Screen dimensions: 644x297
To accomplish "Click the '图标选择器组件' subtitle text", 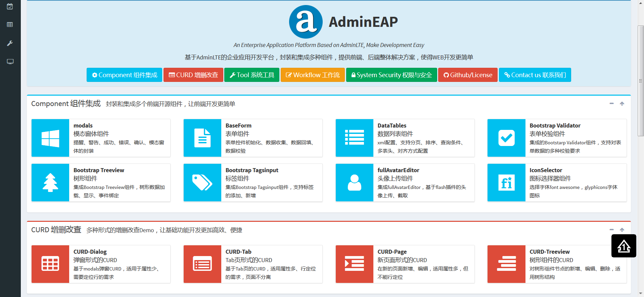I will (x=550, y=179).
